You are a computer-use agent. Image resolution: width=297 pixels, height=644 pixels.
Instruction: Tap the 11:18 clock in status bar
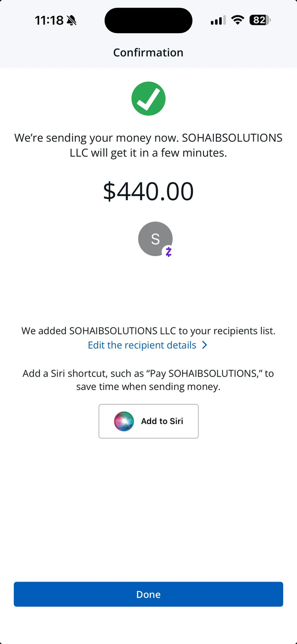click(49, 20)
